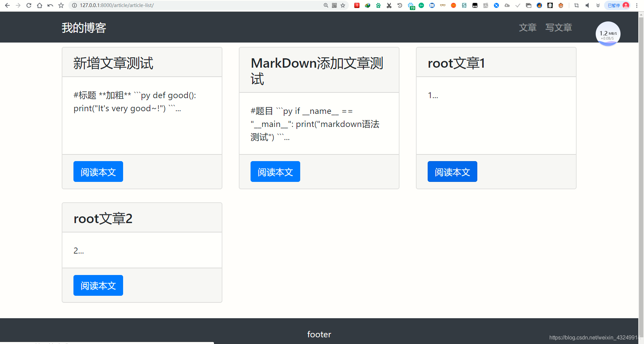This screenshot has height=344, width=644.
Task: Open the gear extension with badge 19
Action: click(x=411, y=6)
